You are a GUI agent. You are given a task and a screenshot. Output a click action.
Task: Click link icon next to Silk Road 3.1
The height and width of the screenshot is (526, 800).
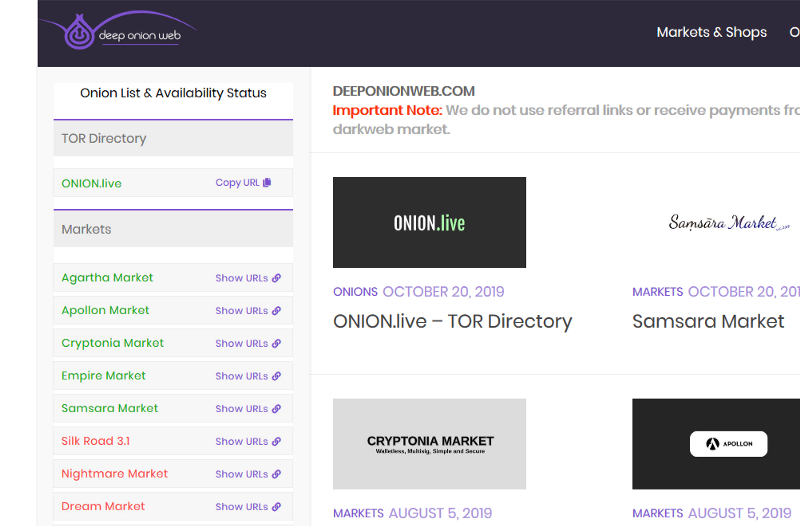[x=276, y=441]
